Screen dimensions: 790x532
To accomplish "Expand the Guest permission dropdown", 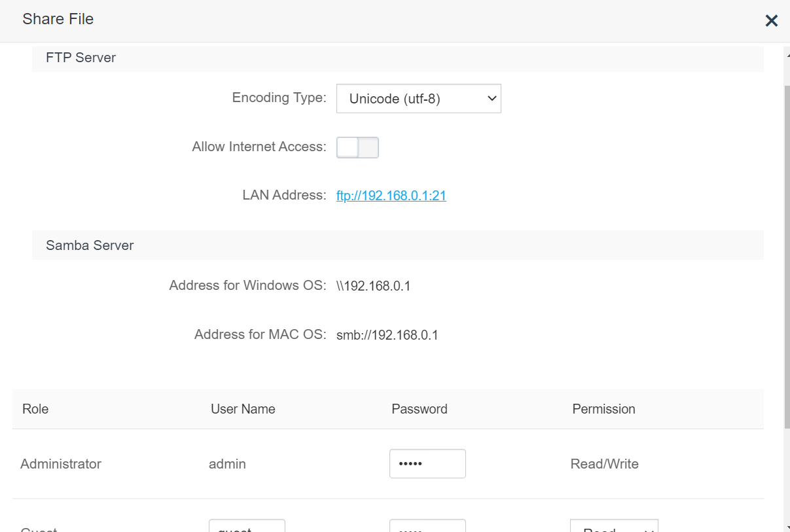I will click(613, 527).
